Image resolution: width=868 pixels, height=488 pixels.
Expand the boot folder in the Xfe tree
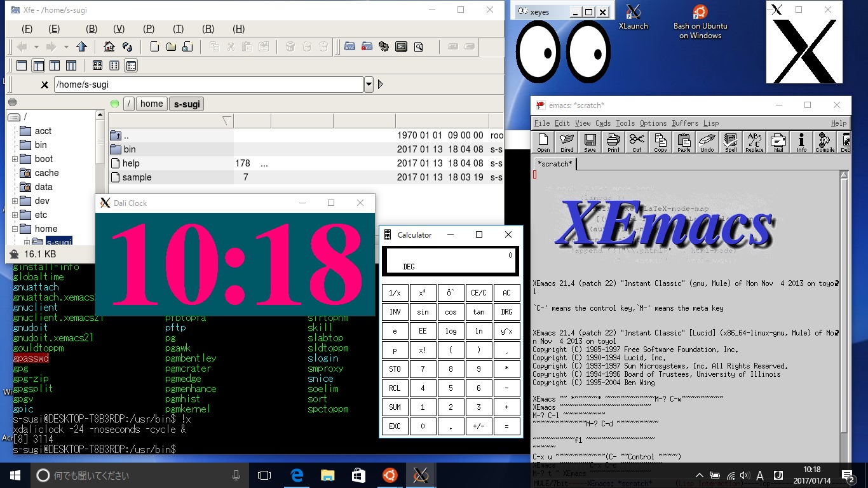[x=15, y=159]
